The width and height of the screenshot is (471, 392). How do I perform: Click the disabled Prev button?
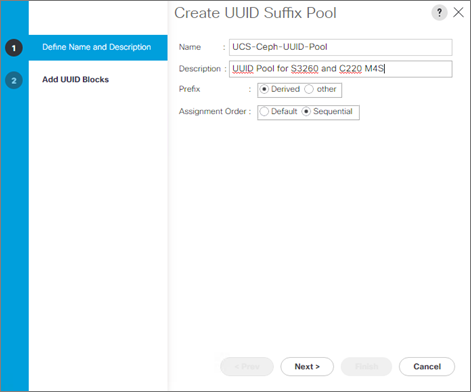[x=247, y=367]
